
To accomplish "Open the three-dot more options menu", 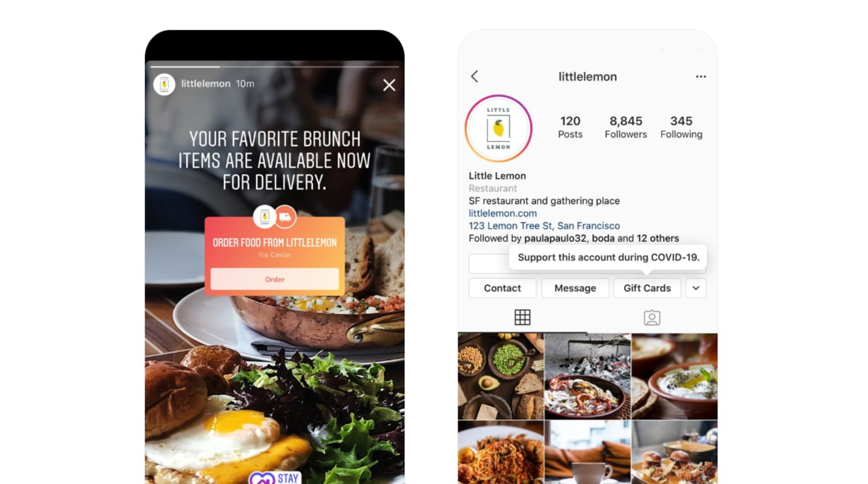I will (x=701, y=77).
